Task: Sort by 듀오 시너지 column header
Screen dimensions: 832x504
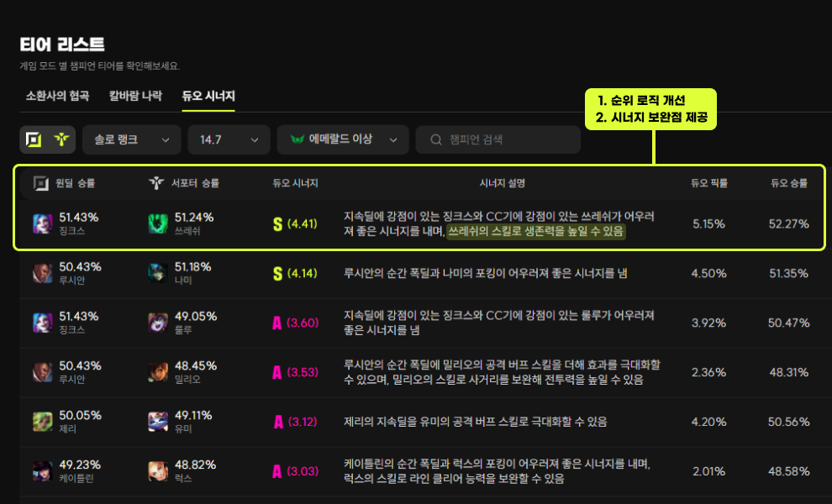Action: click(x=295, y=183)
